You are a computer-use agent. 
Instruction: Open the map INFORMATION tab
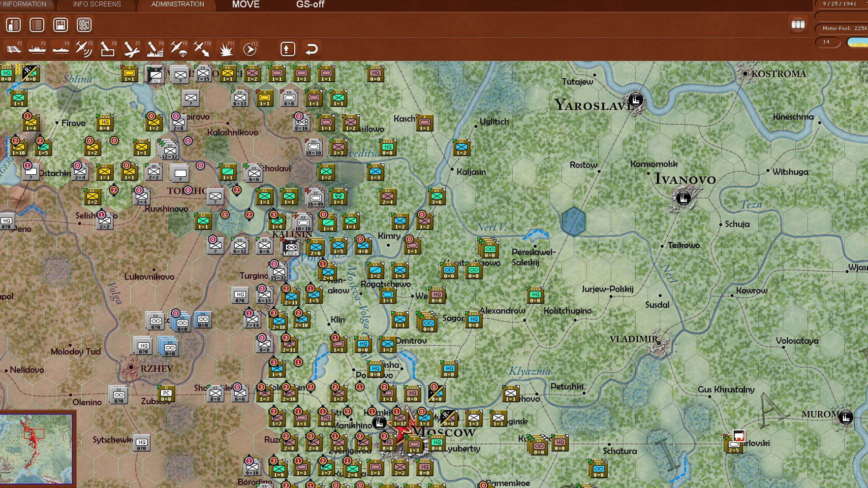point(25,4)
